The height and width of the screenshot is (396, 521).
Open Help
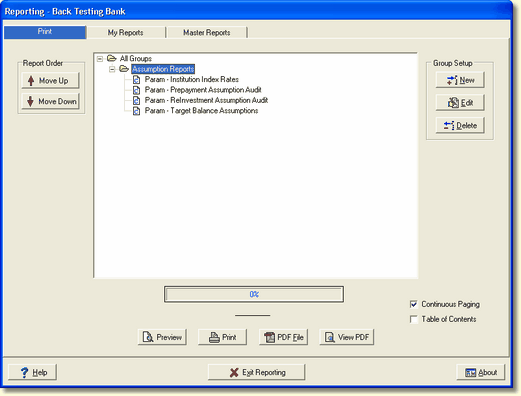[32, 372]
